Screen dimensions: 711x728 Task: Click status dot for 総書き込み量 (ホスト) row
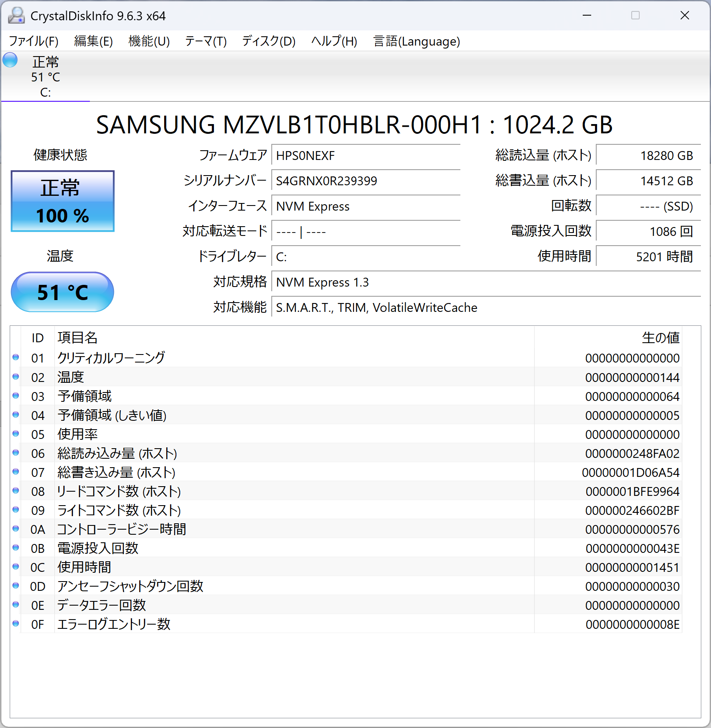pos(16,471)
